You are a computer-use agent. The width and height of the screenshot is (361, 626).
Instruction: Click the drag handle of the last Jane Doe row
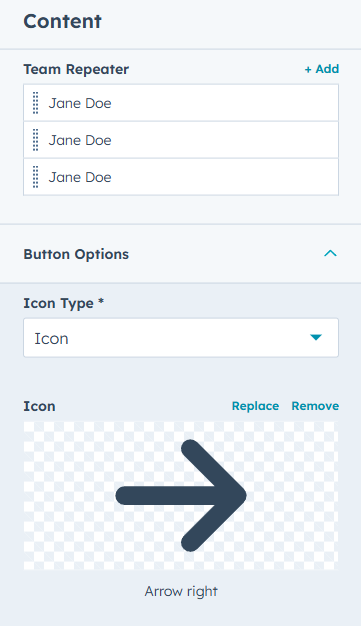click(36, 177)
